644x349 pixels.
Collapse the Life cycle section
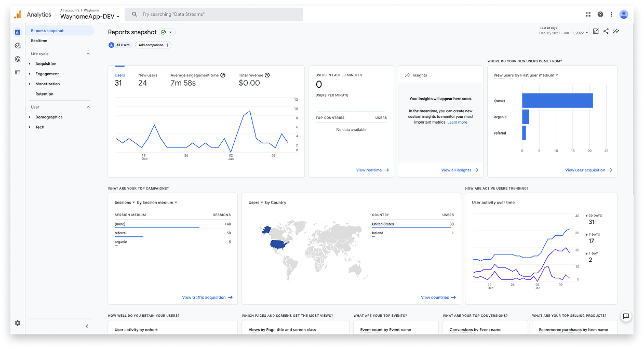[x=88, y=54]
